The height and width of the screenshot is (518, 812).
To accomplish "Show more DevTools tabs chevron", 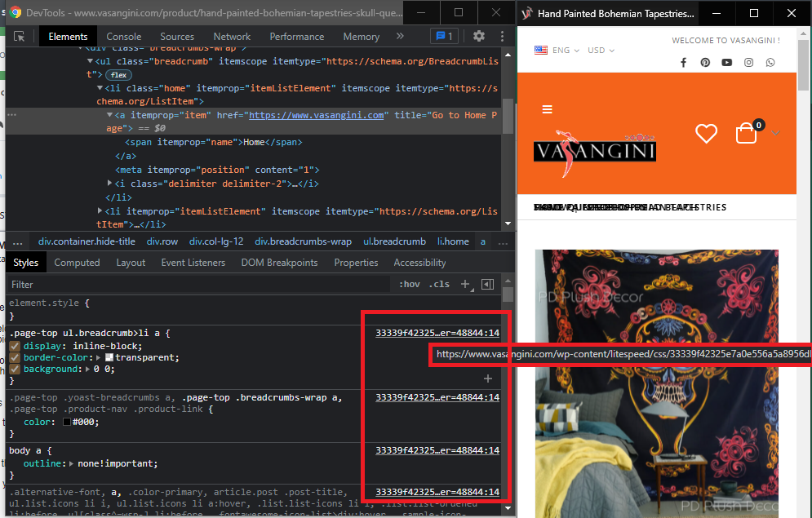I will click(x=400, y=36).
